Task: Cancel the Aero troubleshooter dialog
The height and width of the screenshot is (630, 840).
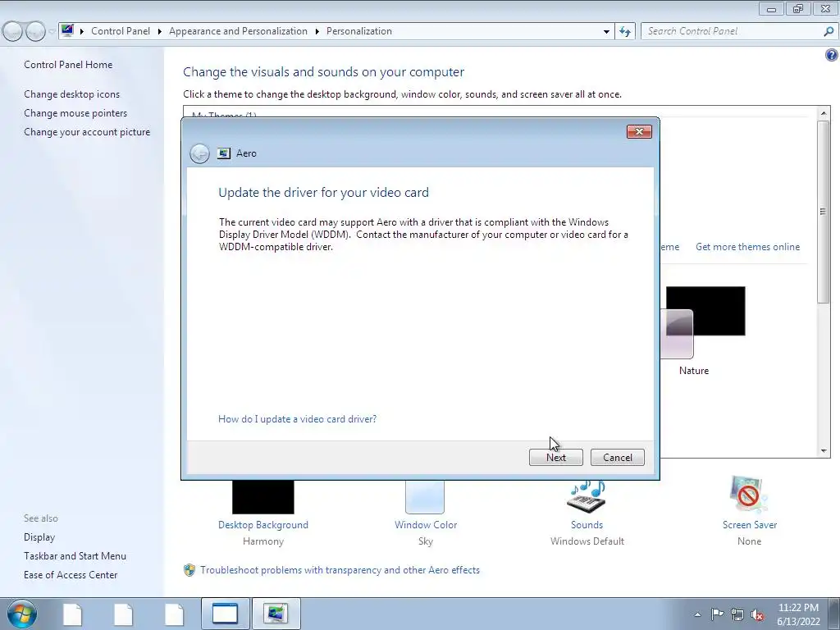Action: (617, 458)
